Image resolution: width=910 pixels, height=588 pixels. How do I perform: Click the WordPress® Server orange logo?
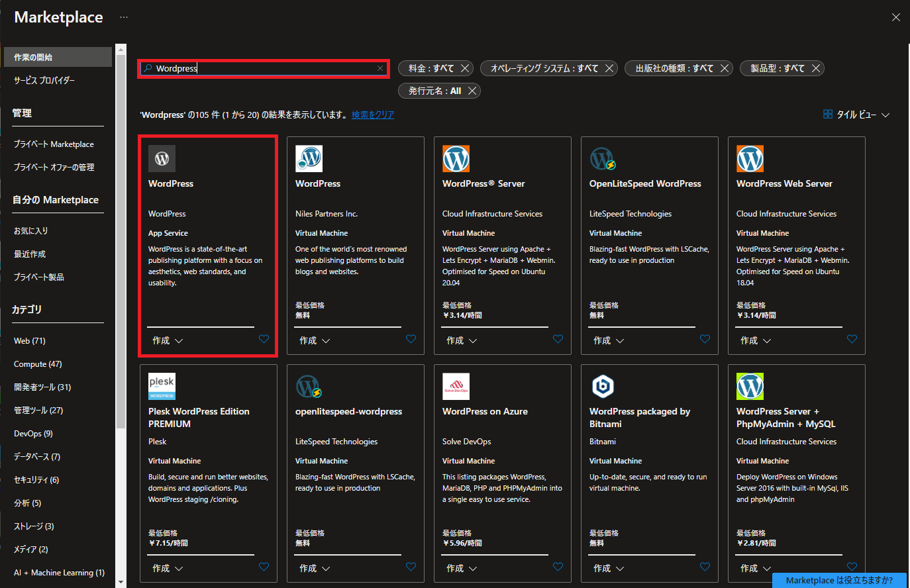456,158
